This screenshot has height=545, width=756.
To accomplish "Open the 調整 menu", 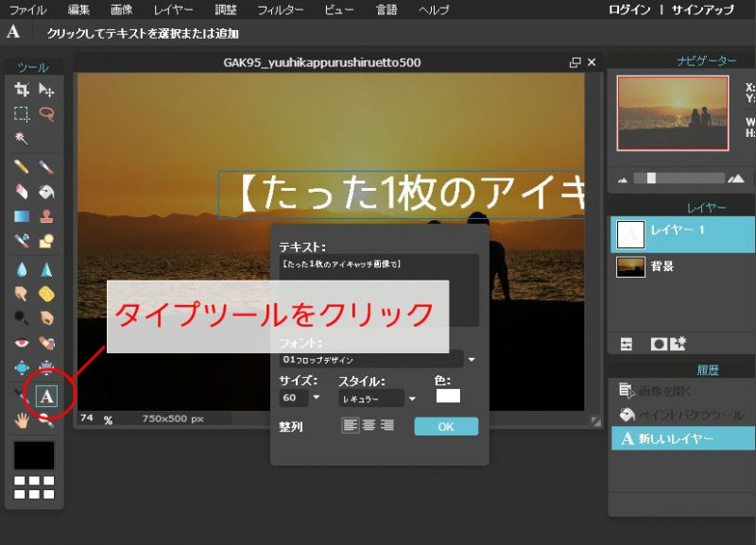I will coord(225,9).
